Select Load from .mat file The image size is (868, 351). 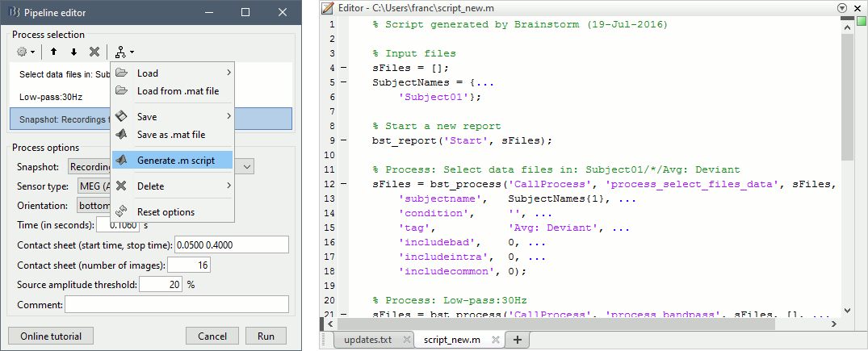coord(178,91)
